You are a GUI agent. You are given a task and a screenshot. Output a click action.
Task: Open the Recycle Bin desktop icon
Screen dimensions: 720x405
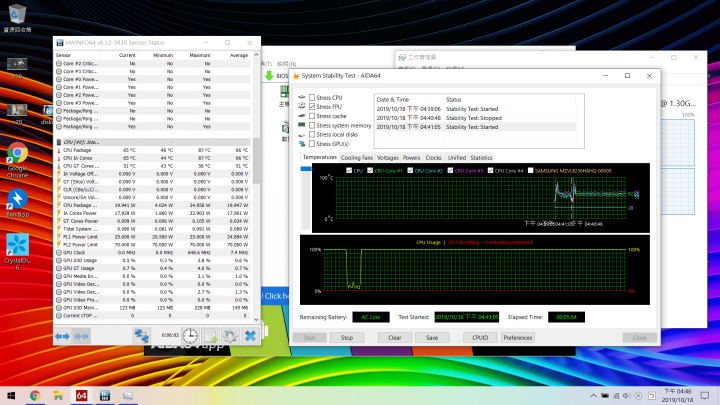click(17, 18)
